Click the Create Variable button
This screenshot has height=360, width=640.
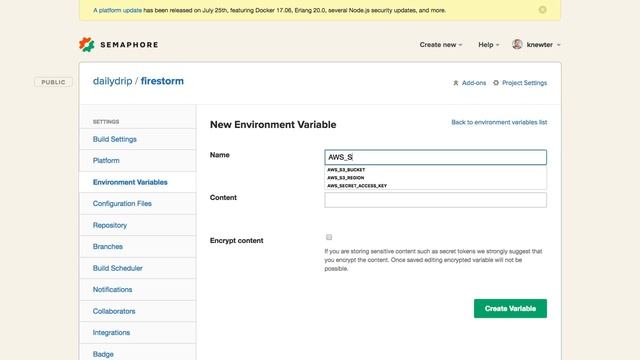(510, 309)
